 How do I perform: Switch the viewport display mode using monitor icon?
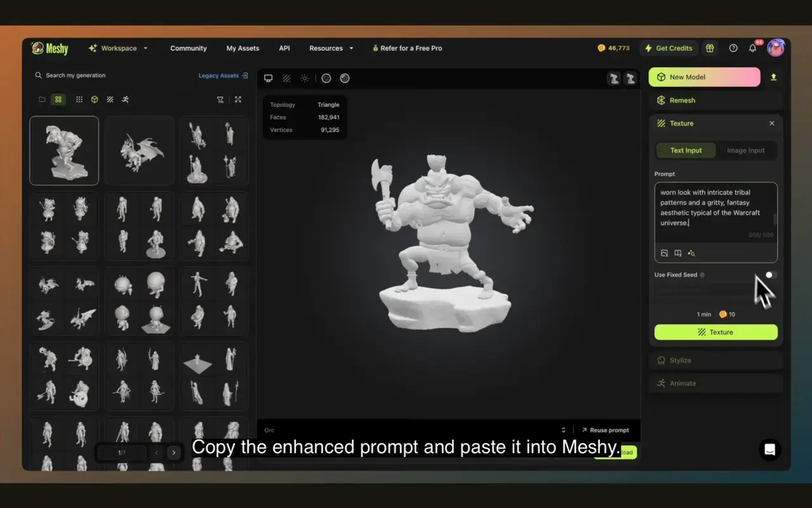(268, 78)
